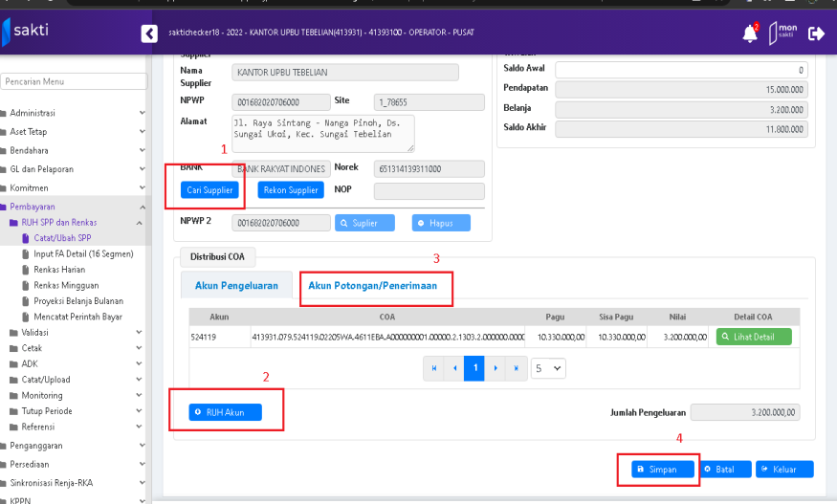837x504 pixels.
Task: Click the notification bell icon
Action: 750,33
